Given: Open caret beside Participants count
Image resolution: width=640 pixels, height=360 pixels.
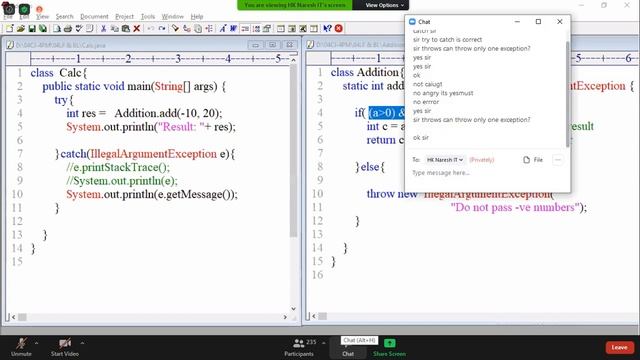Looking at the screenshot, I should coord(324,343).
